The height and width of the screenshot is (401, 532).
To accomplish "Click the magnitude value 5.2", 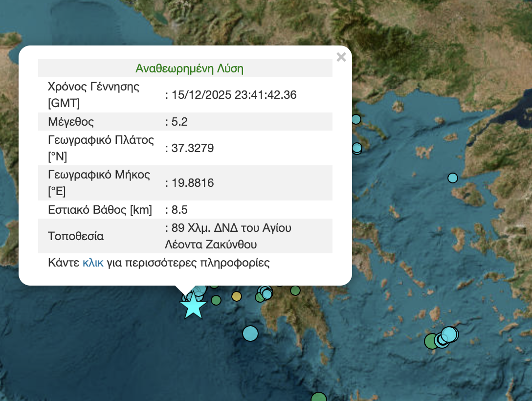I will (x=179, y=122).
